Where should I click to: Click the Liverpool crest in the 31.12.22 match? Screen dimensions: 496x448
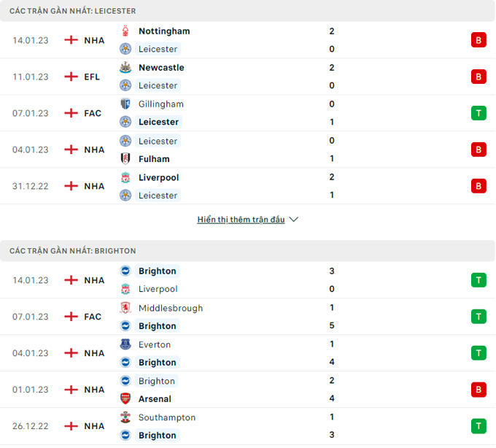click(x=125, y=177)
